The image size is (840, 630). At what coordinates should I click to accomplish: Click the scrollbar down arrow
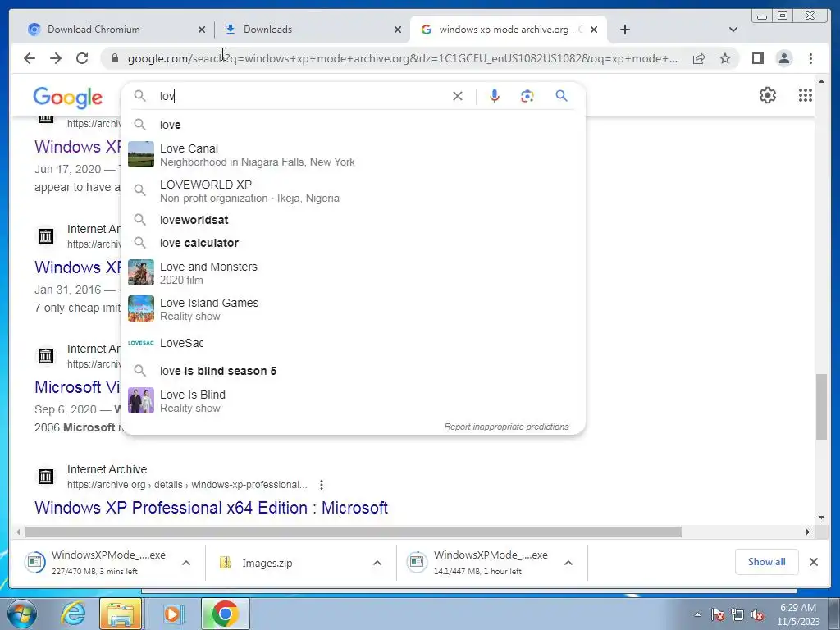821,518
